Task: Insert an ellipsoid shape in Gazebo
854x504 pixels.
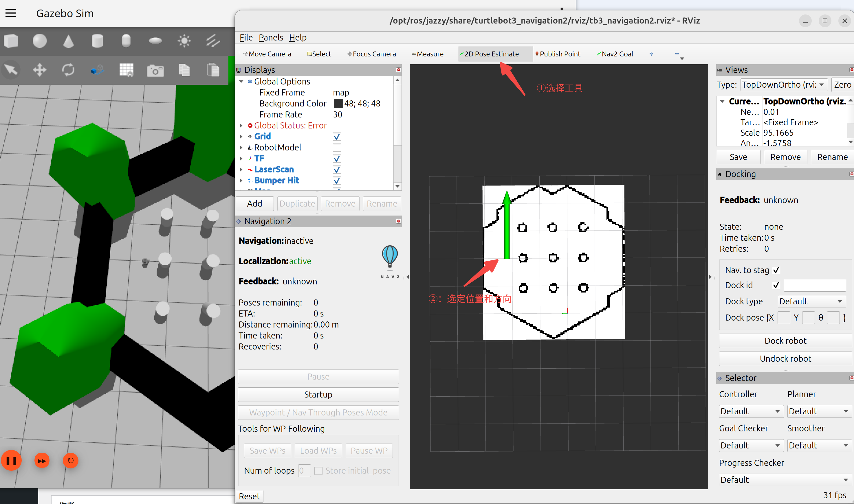Action: click(155, 41)
